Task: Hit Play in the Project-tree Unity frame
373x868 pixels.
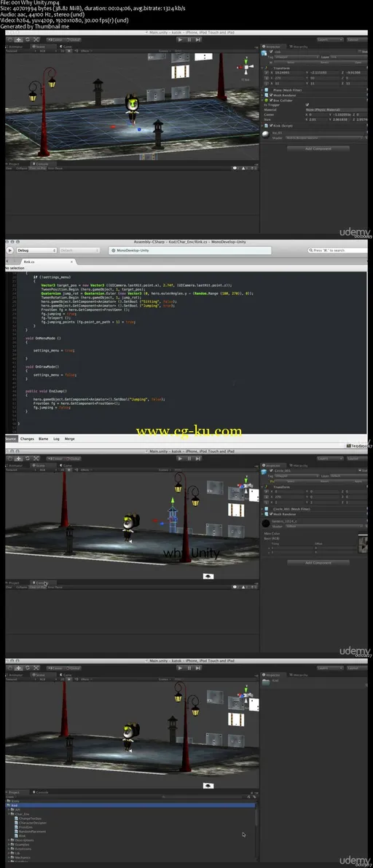Action: 180,668
